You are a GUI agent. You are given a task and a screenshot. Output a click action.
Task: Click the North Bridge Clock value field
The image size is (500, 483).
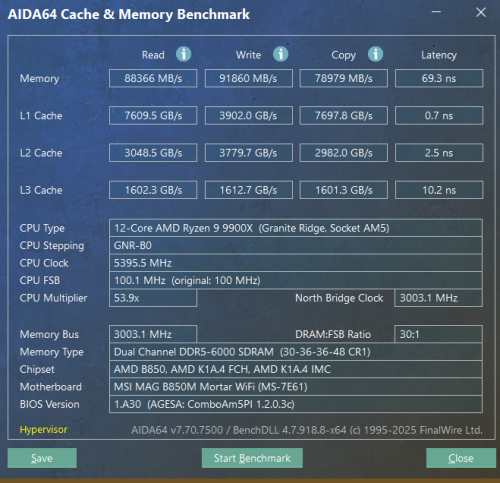point(438,298)
